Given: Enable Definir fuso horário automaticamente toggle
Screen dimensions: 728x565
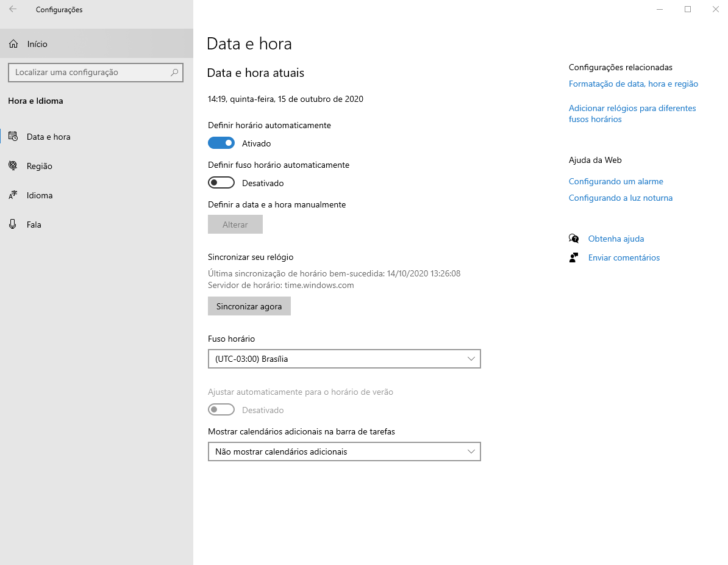Looking at the screenshot, I should click(221, 183).
